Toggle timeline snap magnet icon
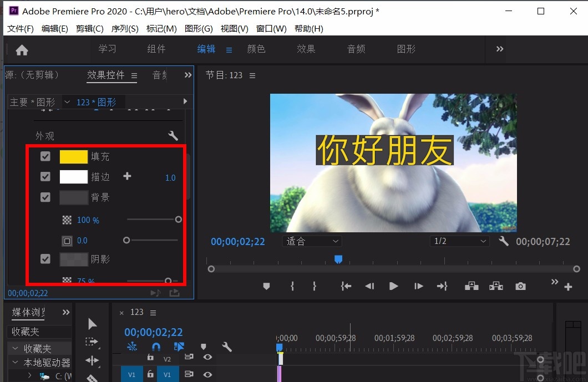Viewport: 588px width, 382px height. point(156,347)
